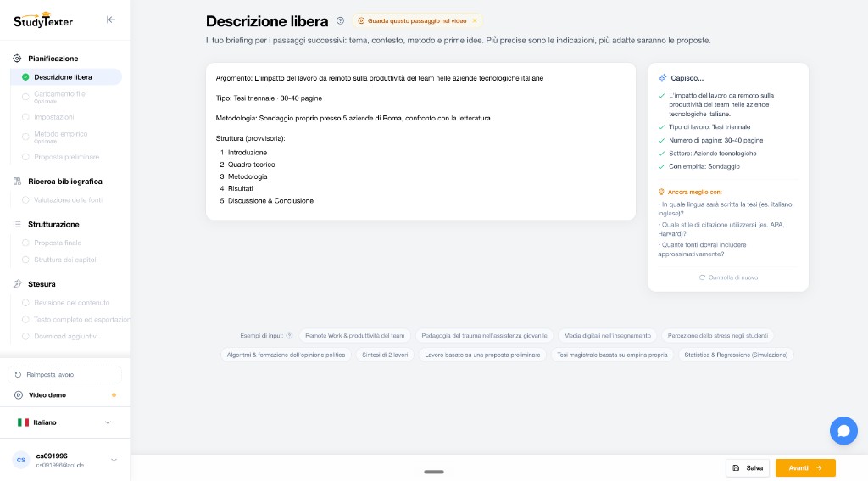
Task: Expand the Italiano language dropdown
Action: point(64,422)
